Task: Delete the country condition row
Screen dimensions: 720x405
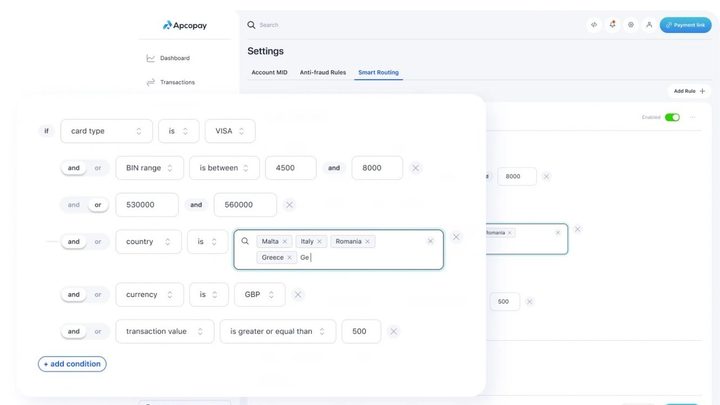Action: tap(456, 237)
